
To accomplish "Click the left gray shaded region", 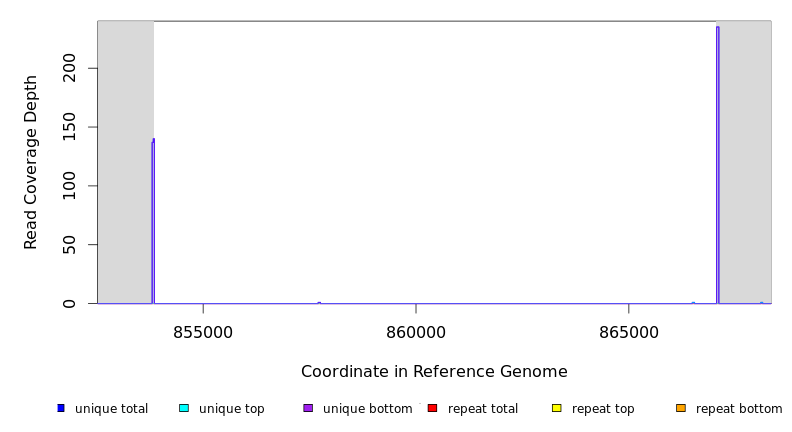I will pos(125,160).
